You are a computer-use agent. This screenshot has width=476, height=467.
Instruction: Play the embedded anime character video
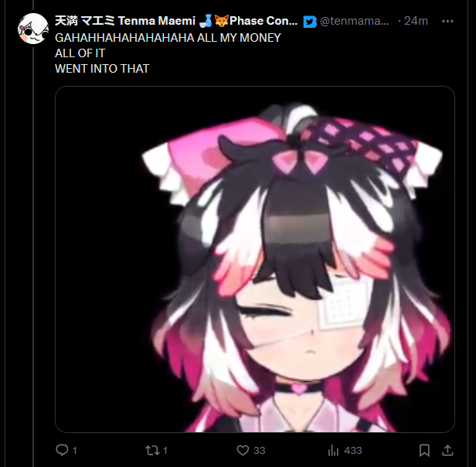click(255, 259)
